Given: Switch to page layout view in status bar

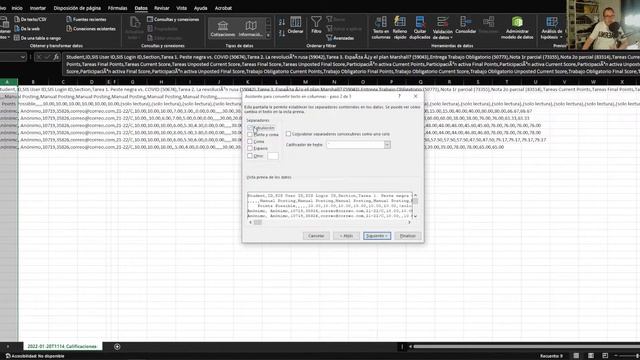Looking at the screenshot, I should point(591,356).
